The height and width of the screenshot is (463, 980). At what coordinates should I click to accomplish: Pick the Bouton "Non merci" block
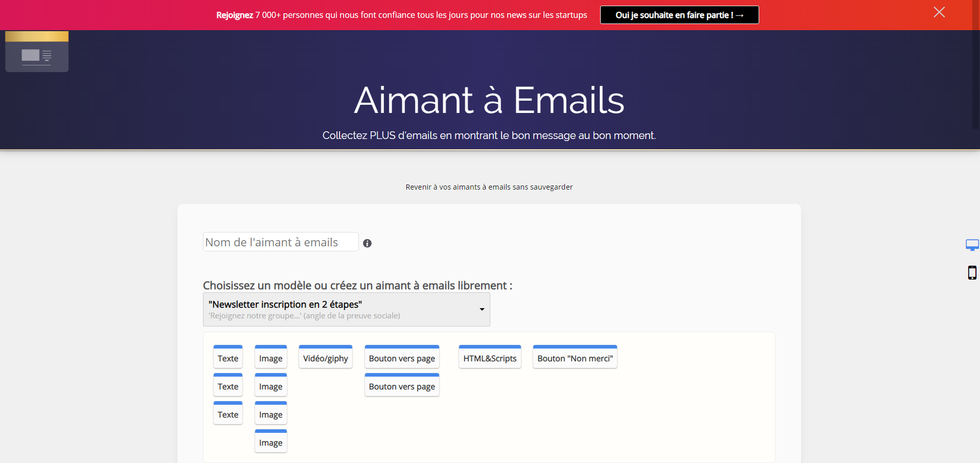575,358
